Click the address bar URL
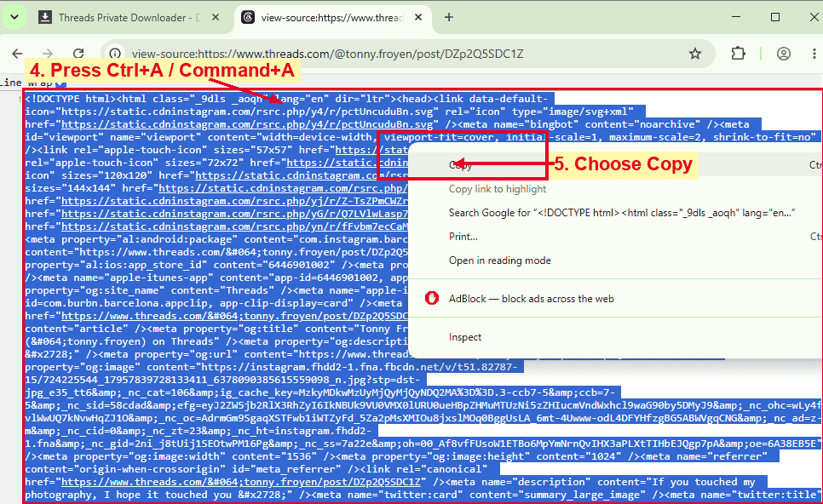Screen dimensions: 823x504 [327, 54]
